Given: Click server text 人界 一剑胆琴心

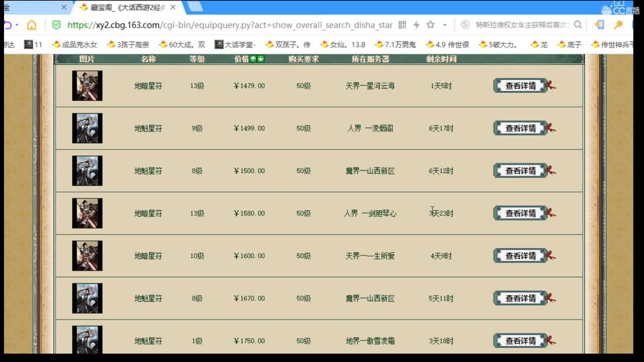Looking at the screenshot, I should (x=370, y=213).
